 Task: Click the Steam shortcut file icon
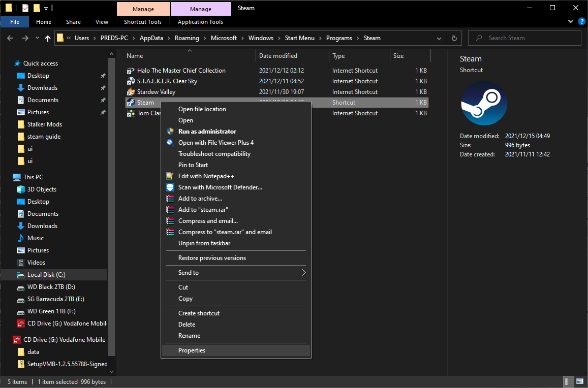131,103
